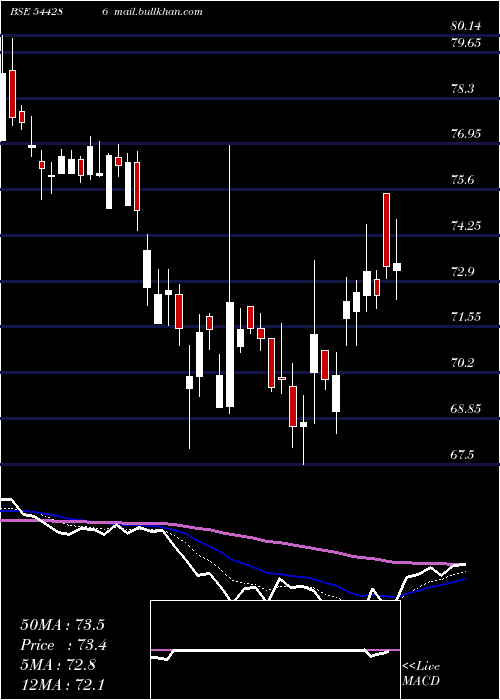Click the 5MA : 72.8 readout
This screenshot has width=500, height=700.
pyautogui.click(x=58, y=665)
